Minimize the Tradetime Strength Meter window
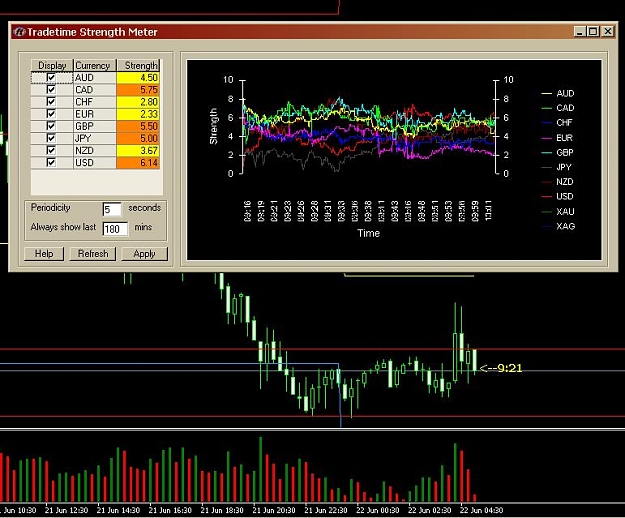The width and height of the screenshot is (625, 518). pos(580,31)
